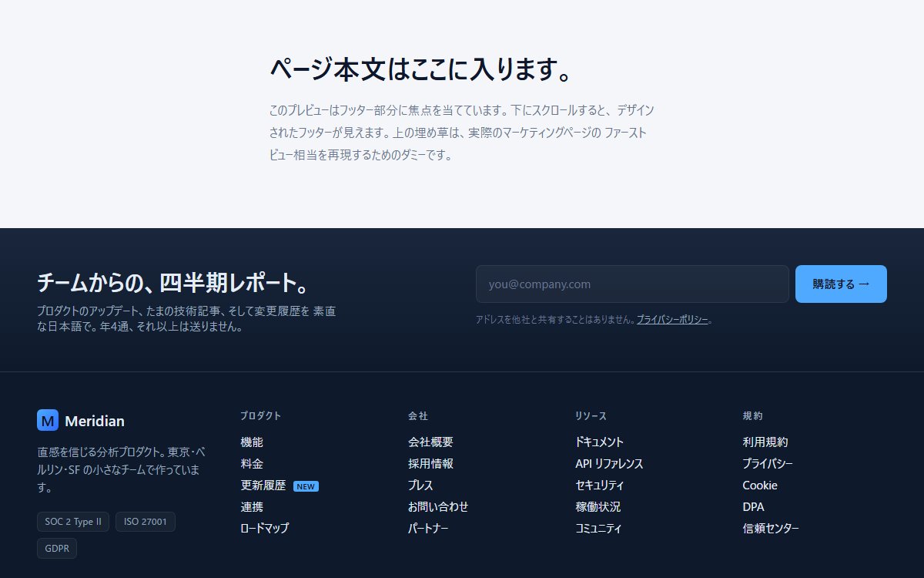924x578 pixels.
Task: Open the 利用規約 link
Action: pos(765,442)
